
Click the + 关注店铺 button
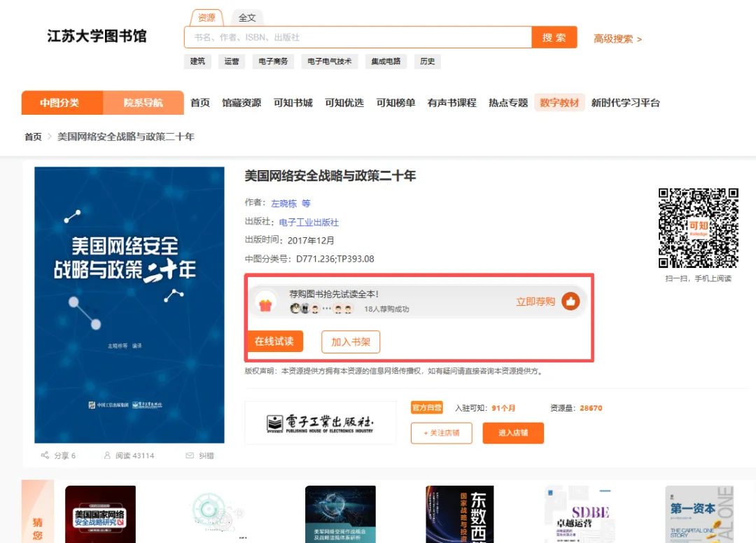tap(441, 432)
